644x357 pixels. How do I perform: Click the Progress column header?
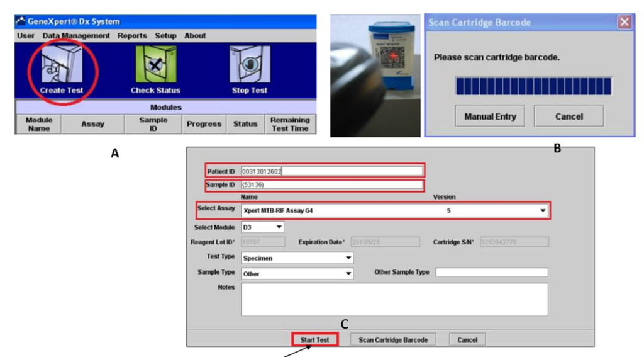click(x=204, y=124)
